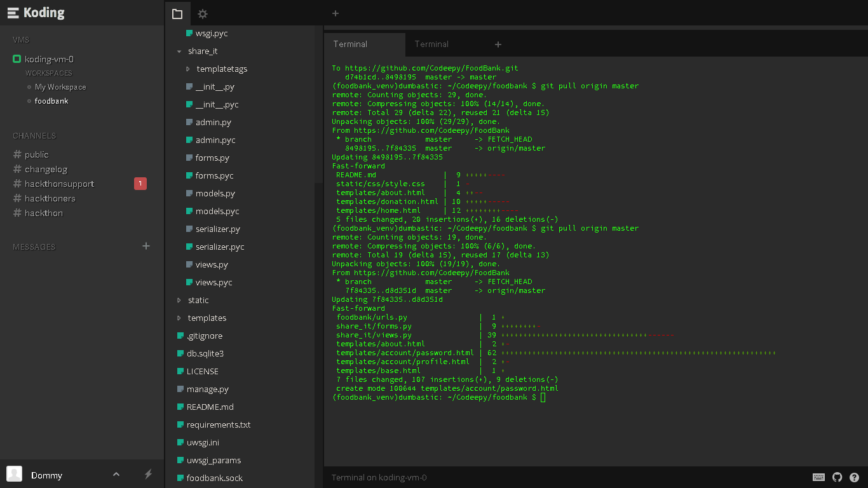Open the hackthoners channel
The width and height of the screenshot is (868, 488).
(50, 198)
